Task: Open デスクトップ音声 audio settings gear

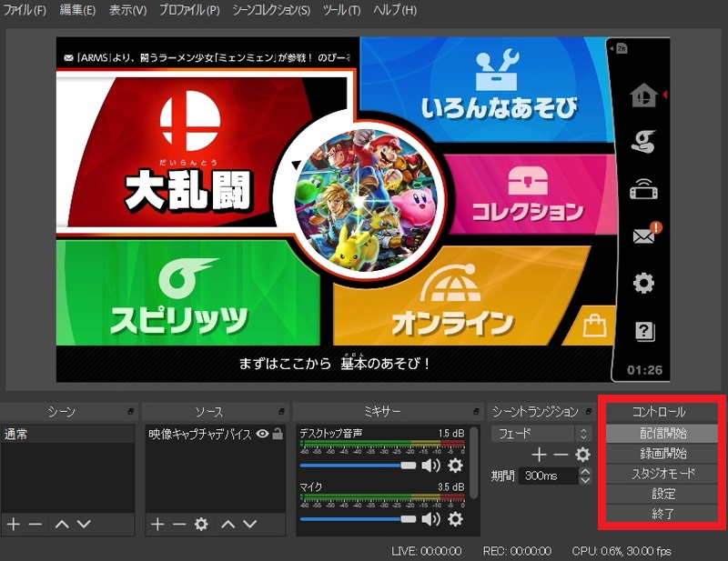Action: tap(456, 465)
